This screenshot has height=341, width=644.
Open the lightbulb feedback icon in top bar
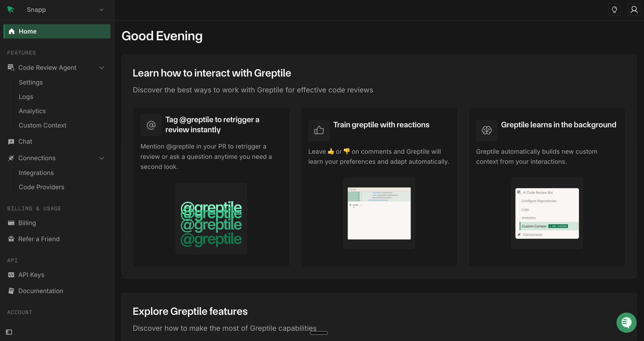click(614, 9)
